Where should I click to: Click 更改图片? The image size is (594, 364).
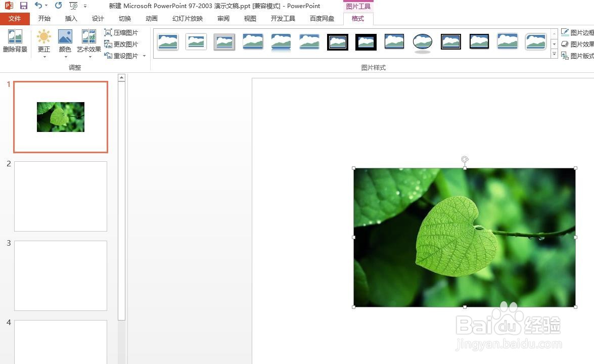[121, 44]
